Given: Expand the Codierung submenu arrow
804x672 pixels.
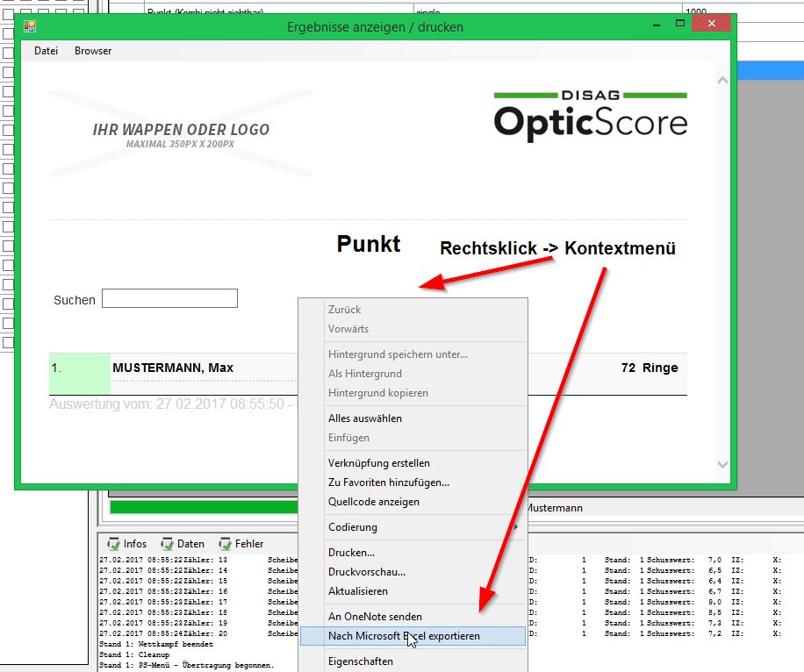Looking at the screenshot, I should coord(516,527).
